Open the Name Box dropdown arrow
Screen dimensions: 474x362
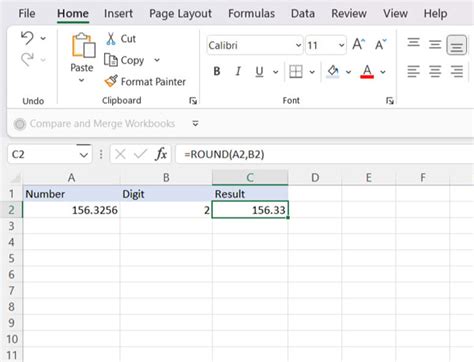pos(84,155)
